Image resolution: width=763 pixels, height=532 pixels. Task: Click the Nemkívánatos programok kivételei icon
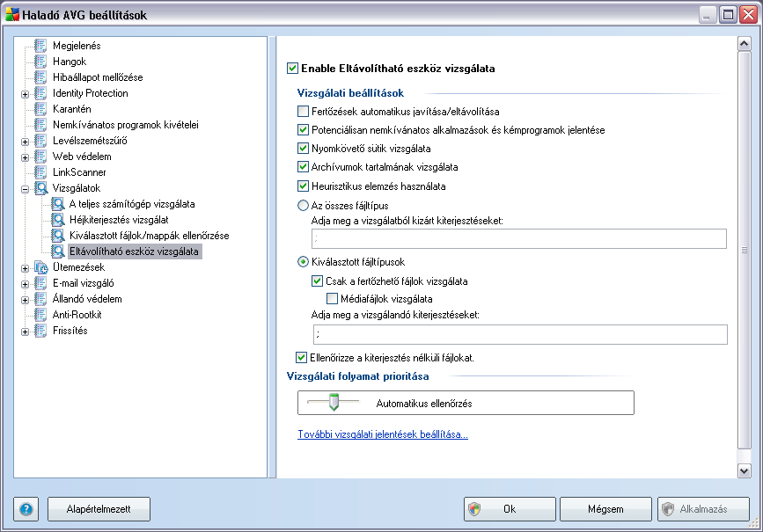pyautogui.click(x=40, y=125)
